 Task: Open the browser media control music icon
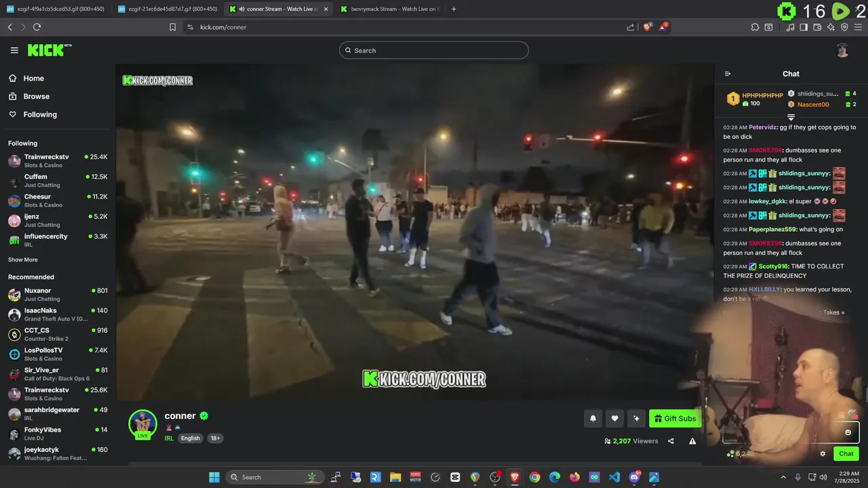tap(790, 27)
